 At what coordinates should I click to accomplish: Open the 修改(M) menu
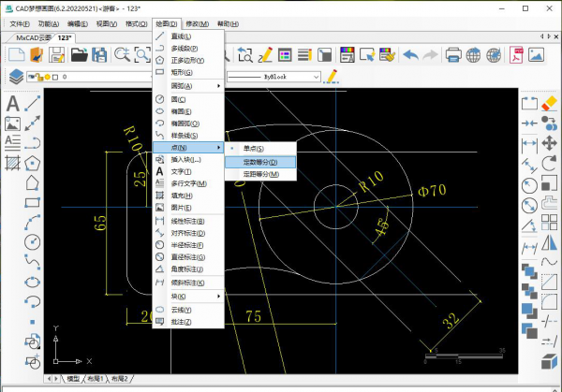tap(197, 24)
